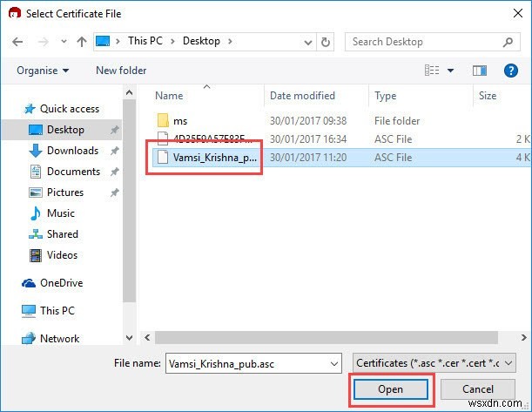
Task: Change the view layout icon
Action: coord(432,71)
